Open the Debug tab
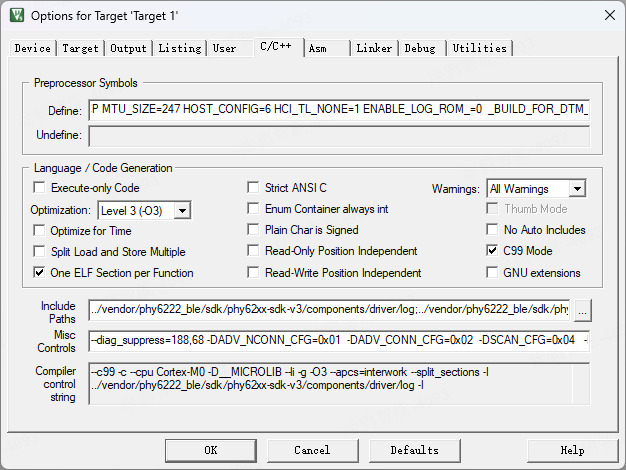Screen dimensions: 626x470 [420, 48]
